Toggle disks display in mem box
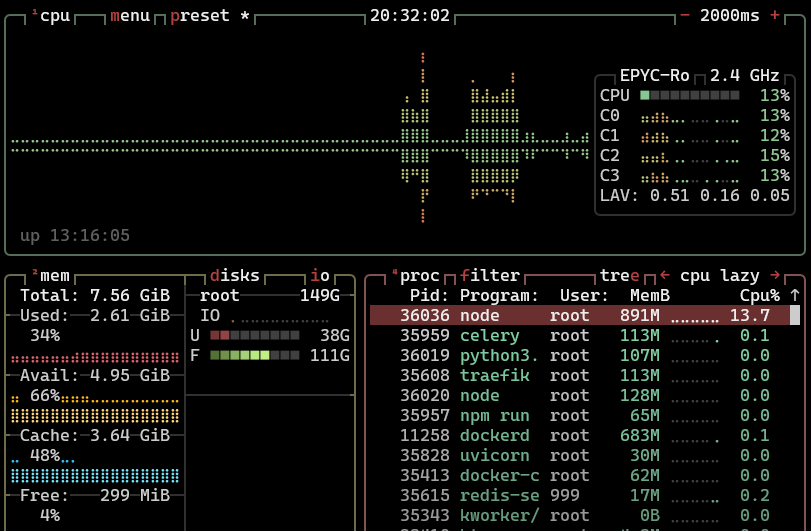Screen dimensions: 811x531 (x=234, y=276)
